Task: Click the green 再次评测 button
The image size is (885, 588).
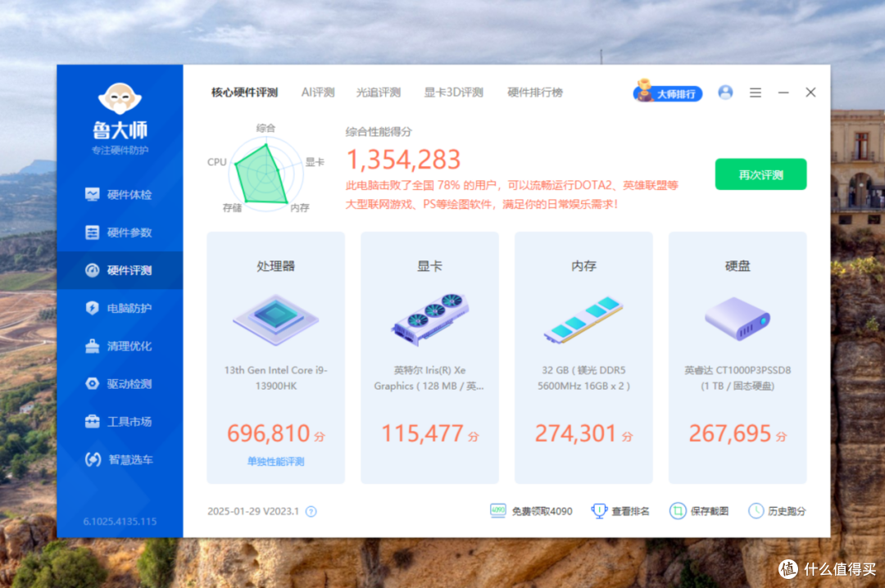Action: point(760,174)
